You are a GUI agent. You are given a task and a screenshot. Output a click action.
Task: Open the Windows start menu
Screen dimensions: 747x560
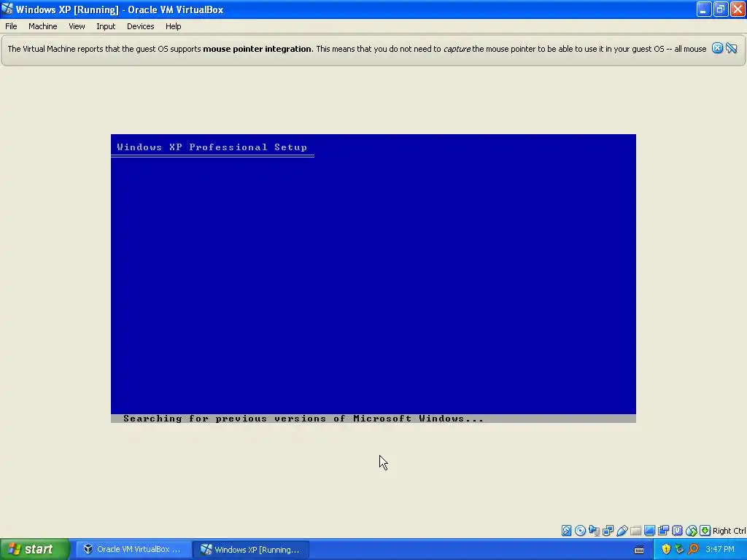click(35, 549)
